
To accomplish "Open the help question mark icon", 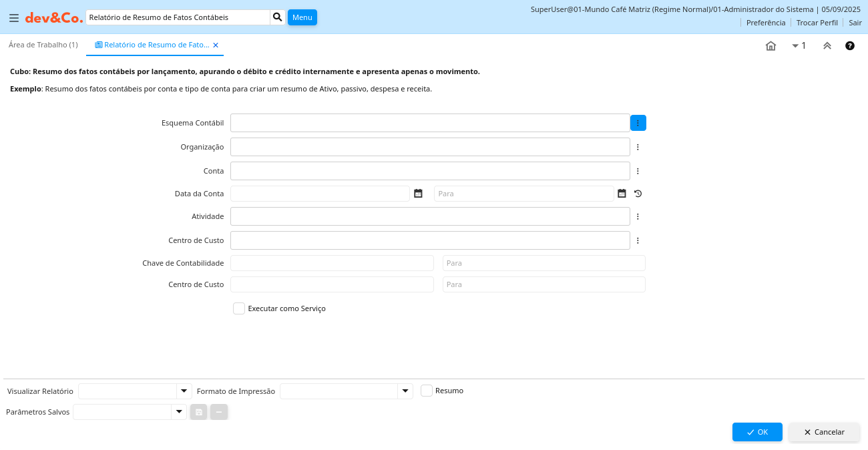I will point(850,45).
